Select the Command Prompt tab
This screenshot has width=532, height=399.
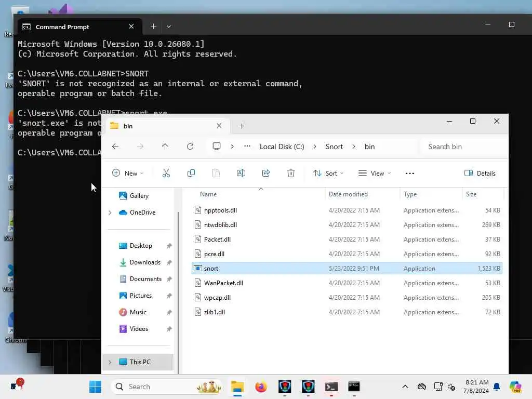(78, 26)
